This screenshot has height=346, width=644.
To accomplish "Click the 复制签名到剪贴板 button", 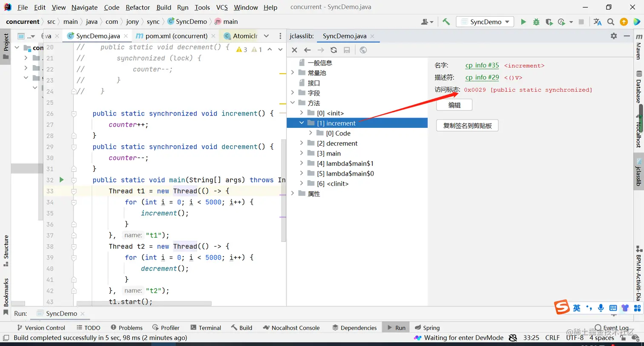I will coord(467,126).
